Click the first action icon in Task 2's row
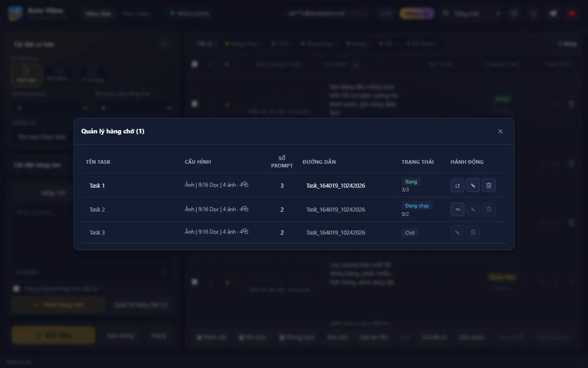 point(458,209)
